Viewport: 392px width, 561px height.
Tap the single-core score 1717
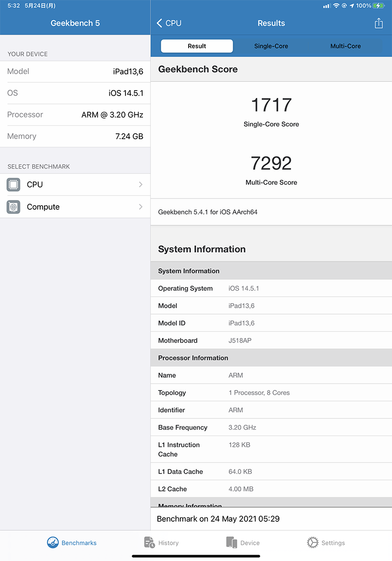point(271,105)
